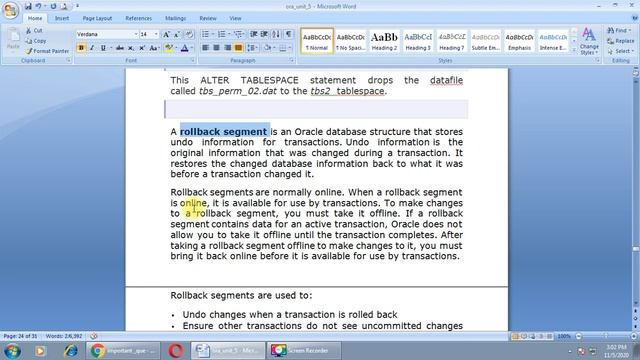
Task: Center the paragraph text
Action: click(216, 48)
